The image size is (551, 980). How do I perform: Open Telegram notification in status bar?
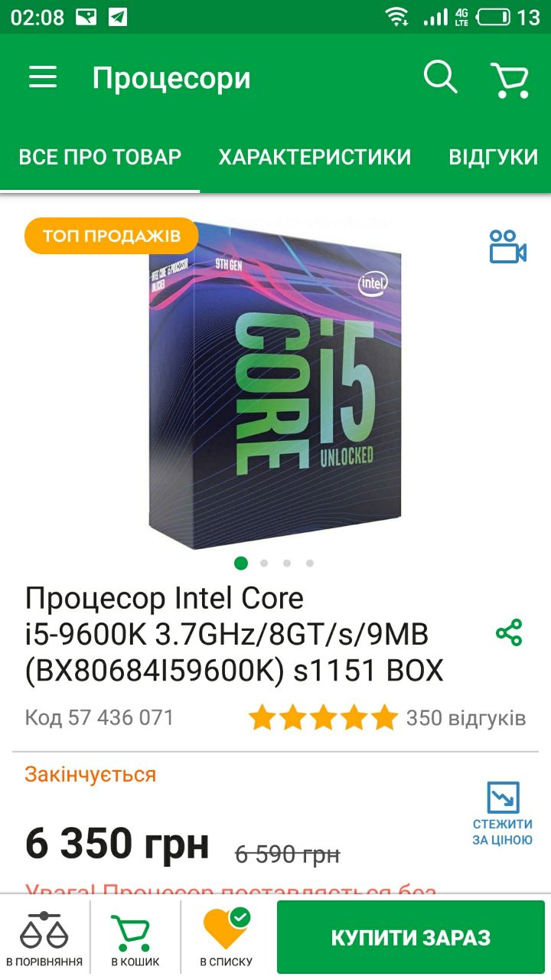[x=118, y=17]
